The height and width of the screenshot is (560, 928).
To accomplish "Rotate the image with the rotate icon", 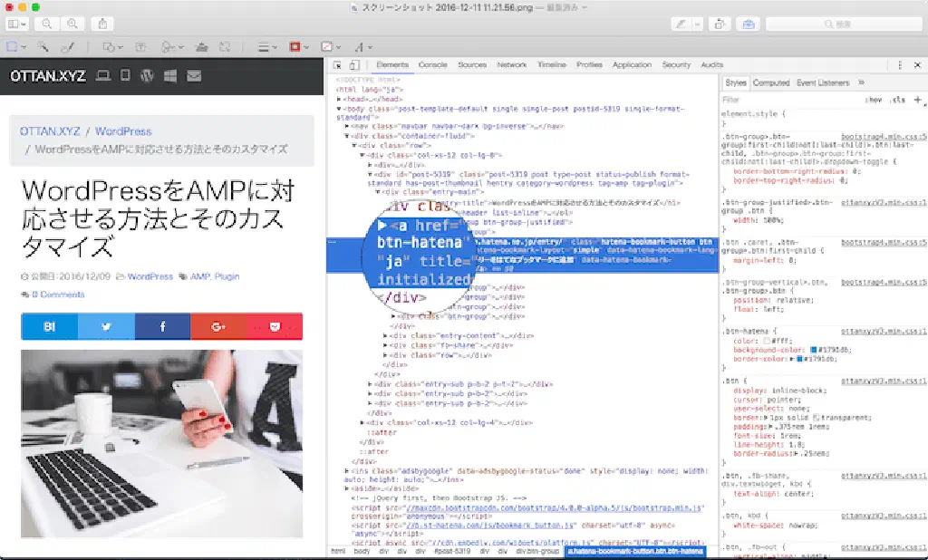I will pyautogui.click(x=720, y=24).
